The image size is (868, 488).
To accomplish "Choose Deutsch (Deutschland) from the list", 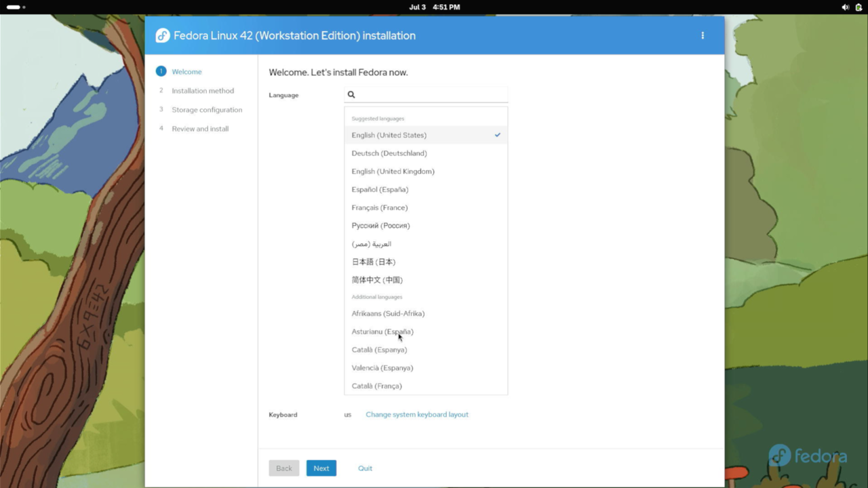I will (426, 153).
